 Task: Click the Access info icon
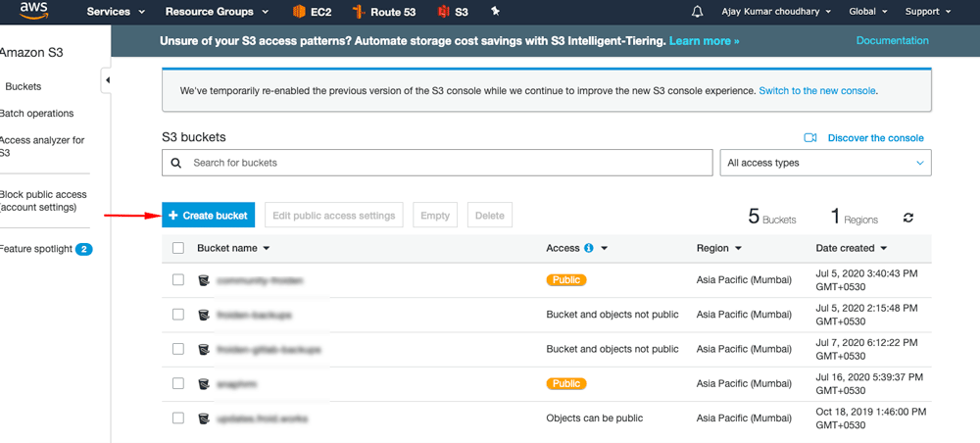588,248
